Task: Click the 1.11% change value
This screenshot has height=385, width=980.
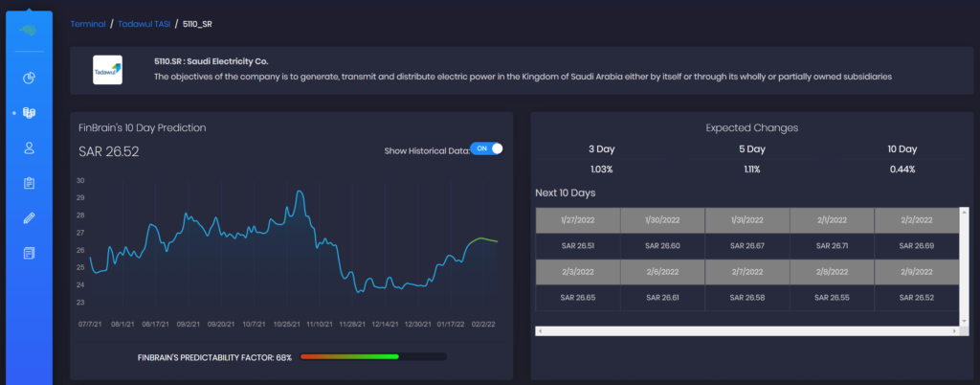Action: [x=752, y=170]
